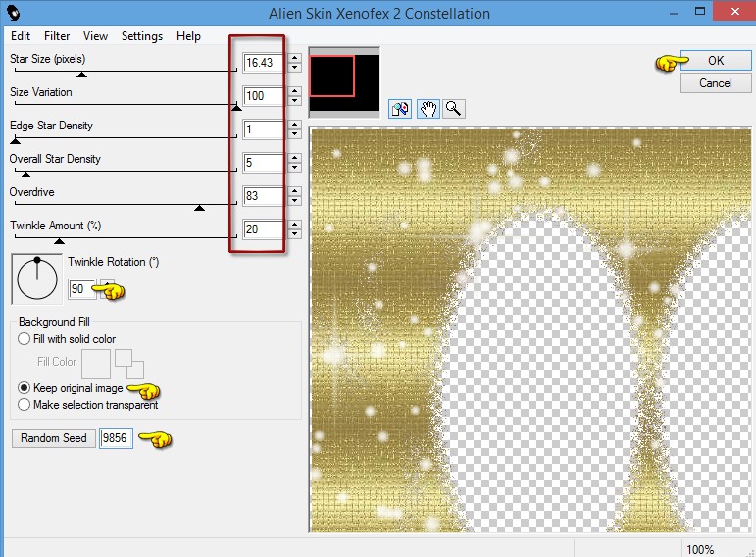756x557 pixels.
Task: Click the Star Size slider handle
Action: [82, 75]
